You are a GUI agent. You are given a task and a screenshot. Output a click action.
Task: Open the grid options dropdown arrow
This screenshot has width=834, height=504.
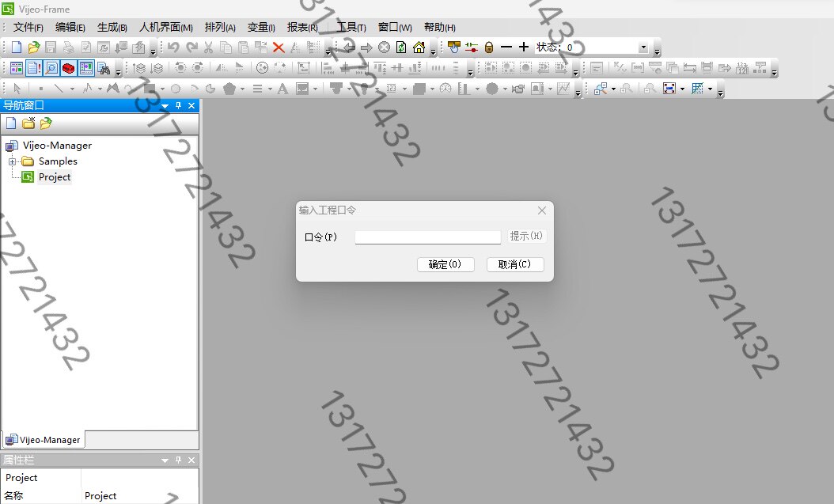pos(710,89)
